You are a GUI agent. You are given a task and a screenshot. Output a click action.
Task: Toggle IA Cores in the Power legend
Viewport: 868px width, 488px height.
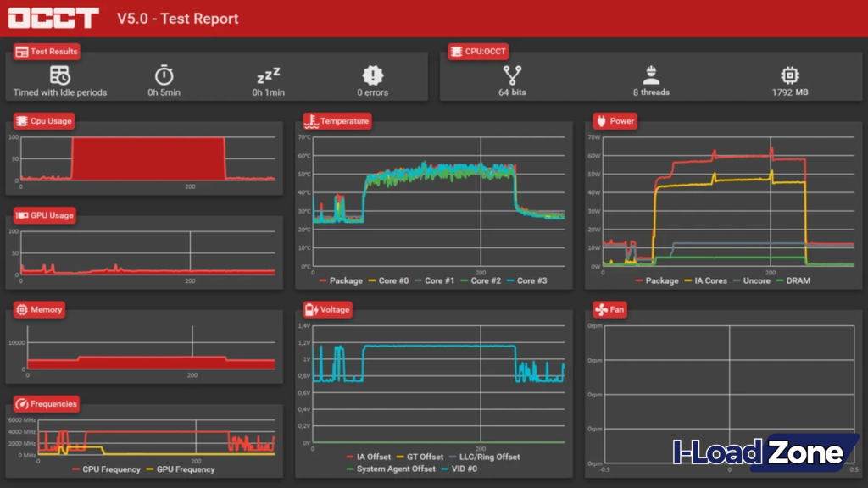706,281
